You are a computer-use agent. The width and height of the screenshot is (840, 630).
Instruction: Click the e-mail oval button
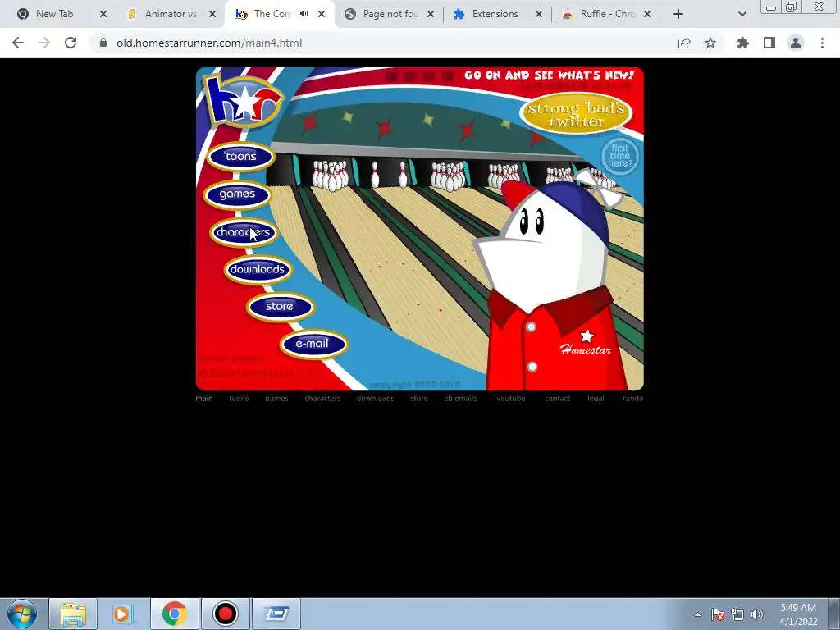tap(313, 344)
